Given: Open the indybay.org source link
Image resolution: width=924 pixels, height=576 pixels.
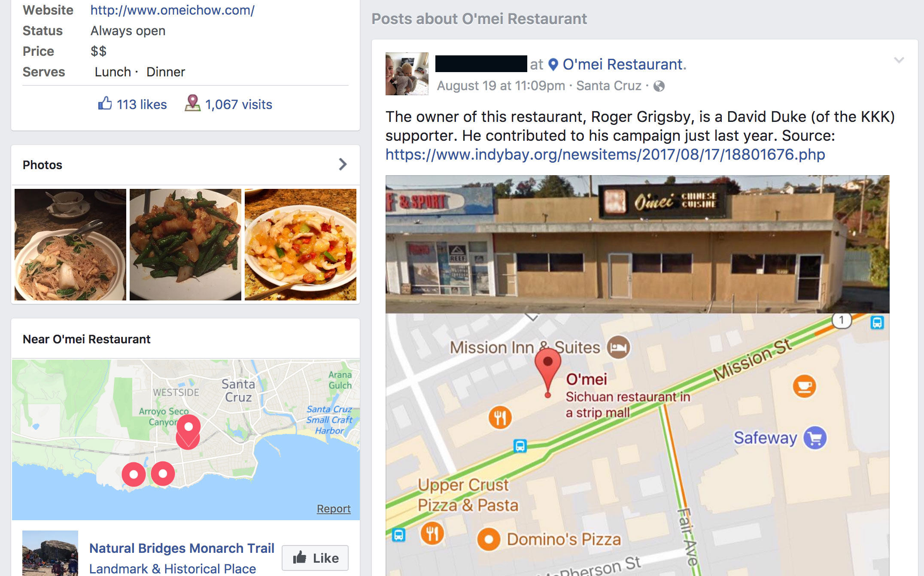Looking at the screenshot, I should pos(605,155).
